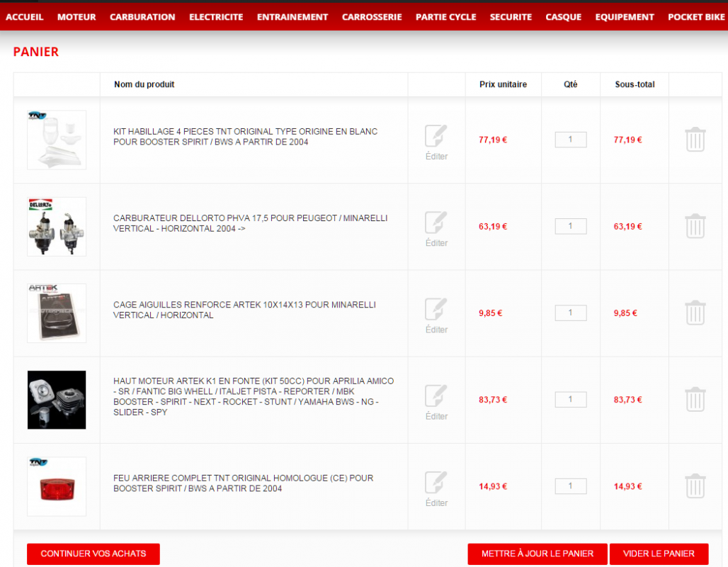This screenshot has height=567, width=728.
Task: Click quantity field for CARBURATEUR DELLORTO
Action: 571,226
